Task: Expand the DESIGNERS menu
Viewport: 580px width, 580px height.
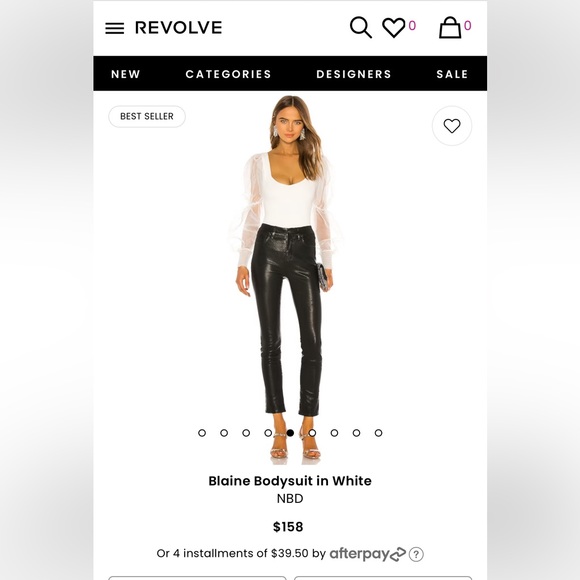Action: tap(354, 74)
